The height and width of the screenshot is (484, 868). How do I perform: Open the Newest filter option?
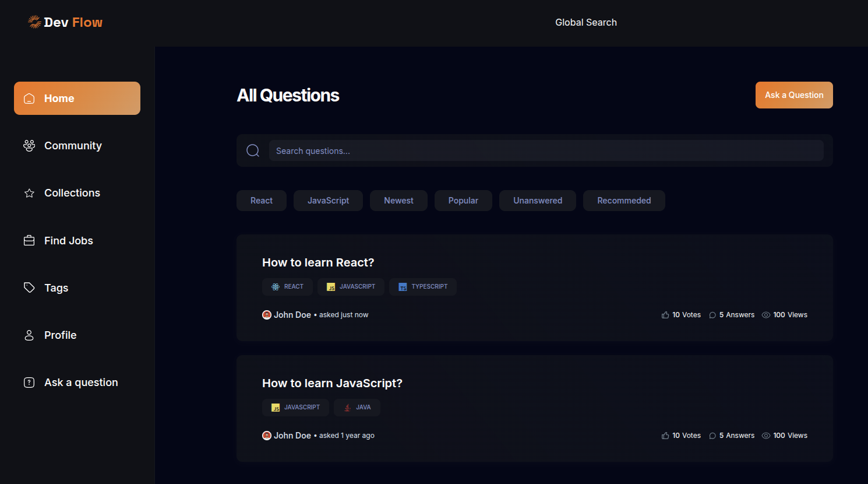point(398,200)
